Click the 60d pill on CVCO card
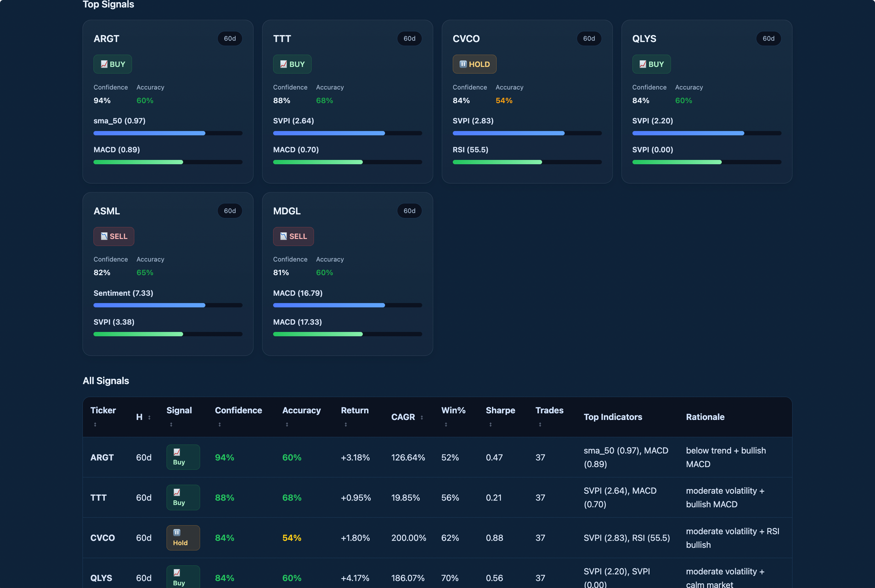This screenshot has width=875, height=588. point(589,39)
